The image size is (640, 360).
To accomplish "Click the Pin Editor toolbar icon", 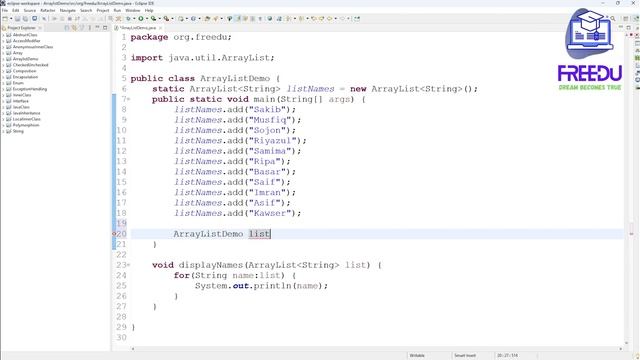I will (x=357, y=18).
